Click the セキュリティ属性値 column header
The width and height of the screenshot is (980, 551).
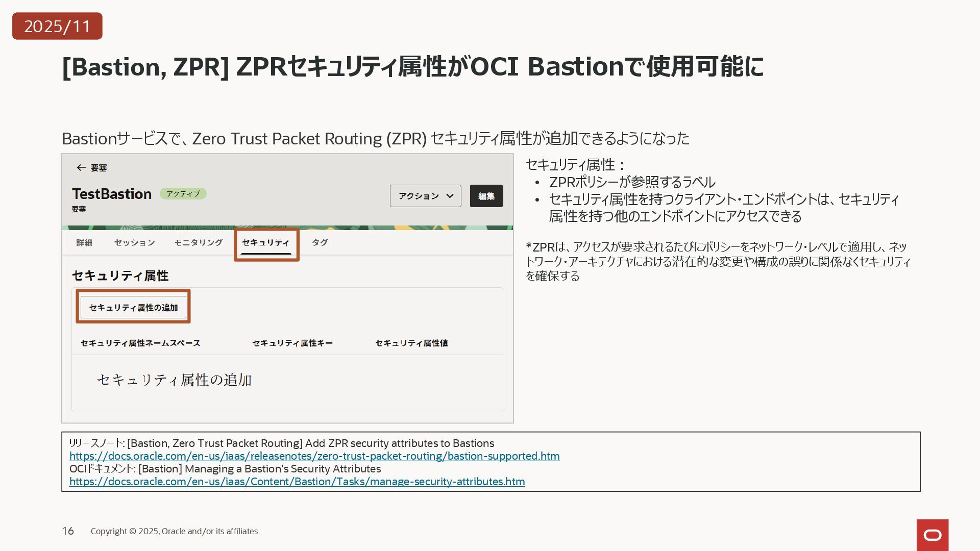tap(411, 343)
